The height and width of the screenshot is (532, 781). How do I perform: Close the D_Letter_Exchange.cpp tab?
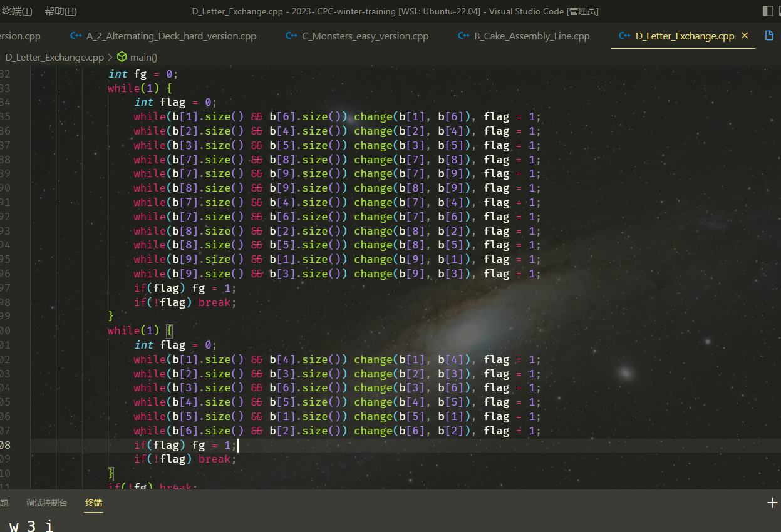point(745,36)
